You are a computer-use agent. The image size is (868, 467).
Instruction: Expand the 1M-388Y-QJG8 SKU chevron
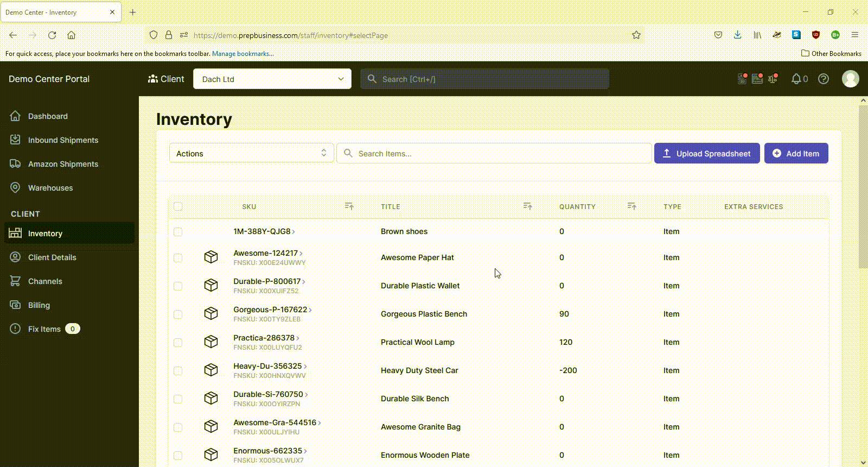293,232
